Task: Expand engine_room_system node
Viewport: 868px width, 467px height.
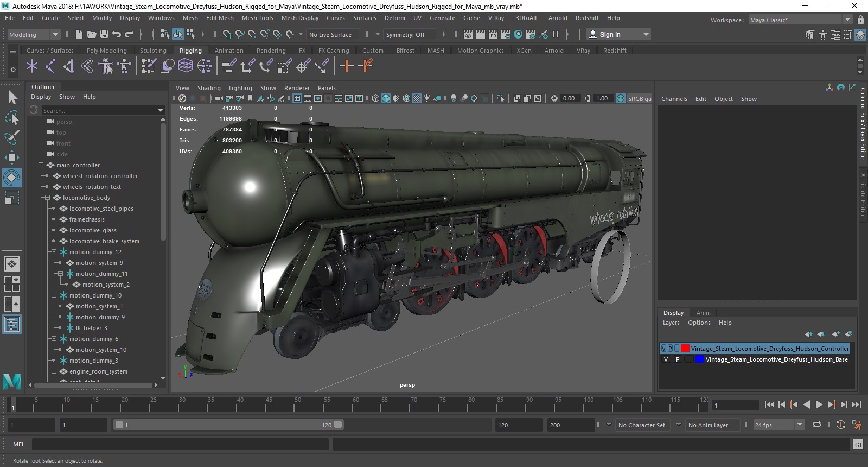Action: (54, 371)
